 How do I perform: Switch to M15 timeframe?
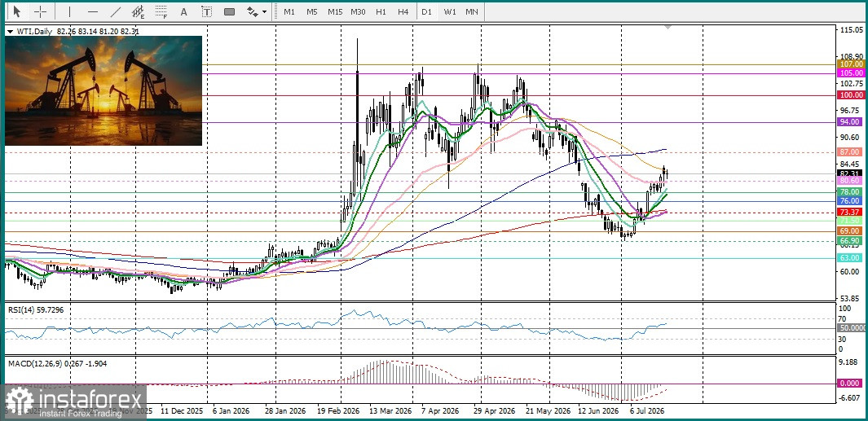[334, 11]
